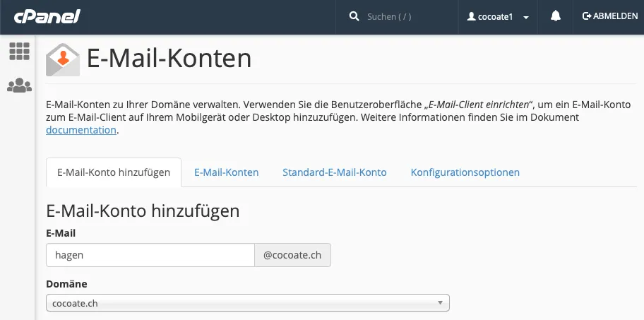Click the E-Mail-Konten page heading
The height and width of the screenshot is (320, 644).
coord(169,59)
